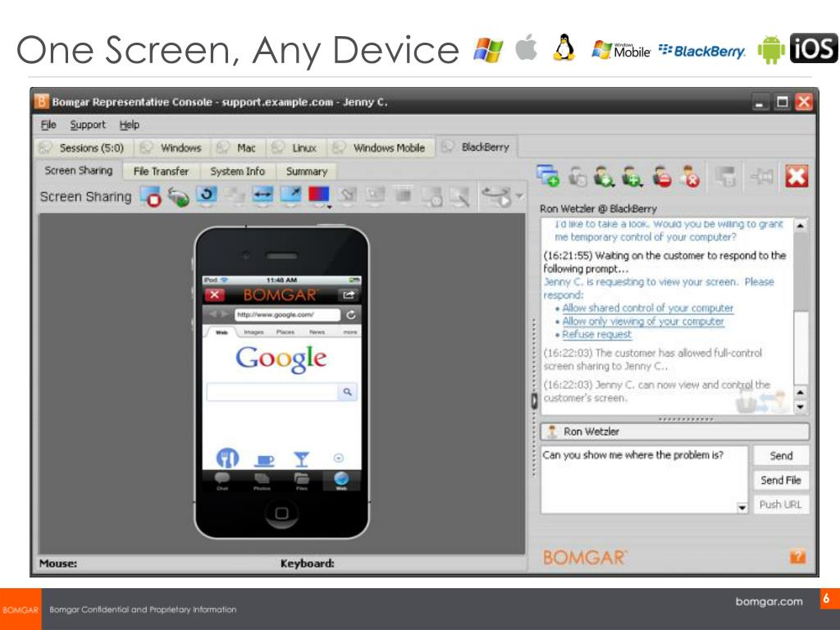Switch to the Sessions (5:0) tab

coord(84,148)
